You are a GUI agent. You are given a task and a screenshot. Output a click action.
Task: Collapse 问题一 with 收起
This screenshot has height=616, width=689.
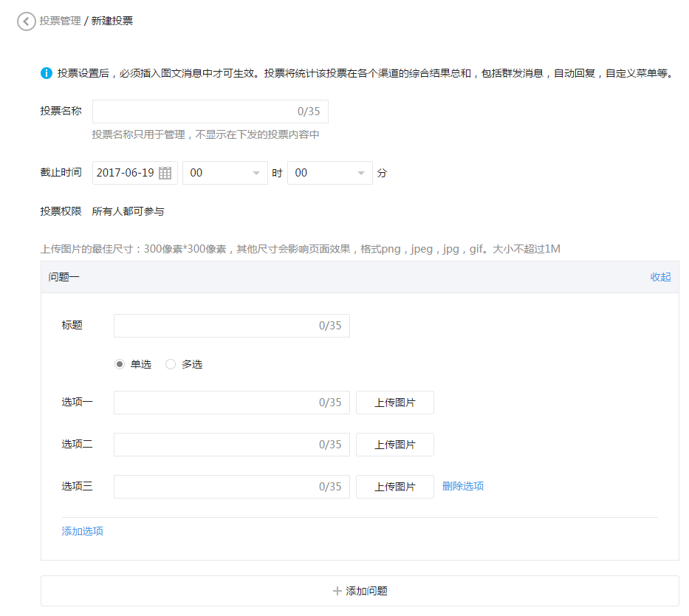pos(660,277)
